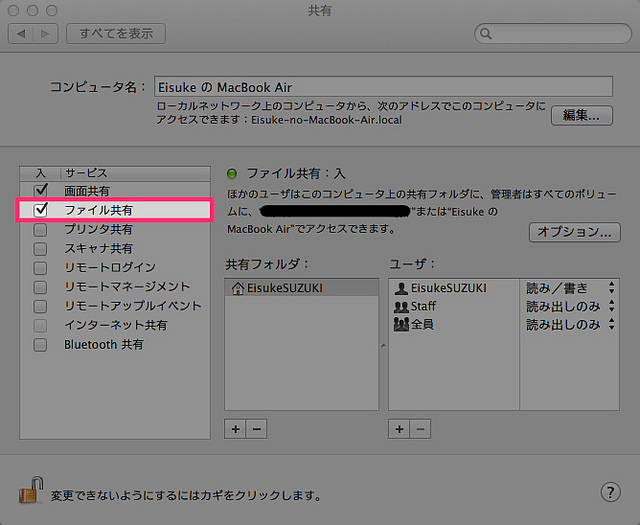This screenshot has width=640, height=525.
Task: Uncheck ファイル共有 checkbox
Action: 40,210
